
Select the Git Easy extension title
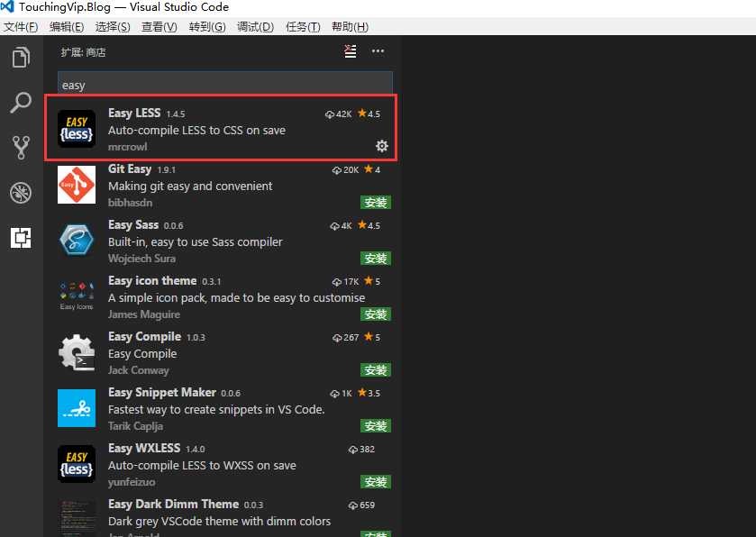coord(130,168)
